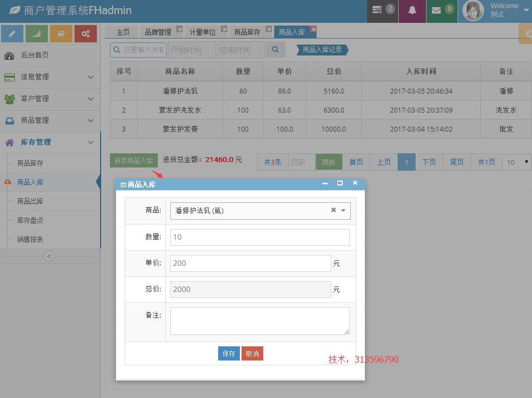Click the 商品入库 tab

point(292,32)
